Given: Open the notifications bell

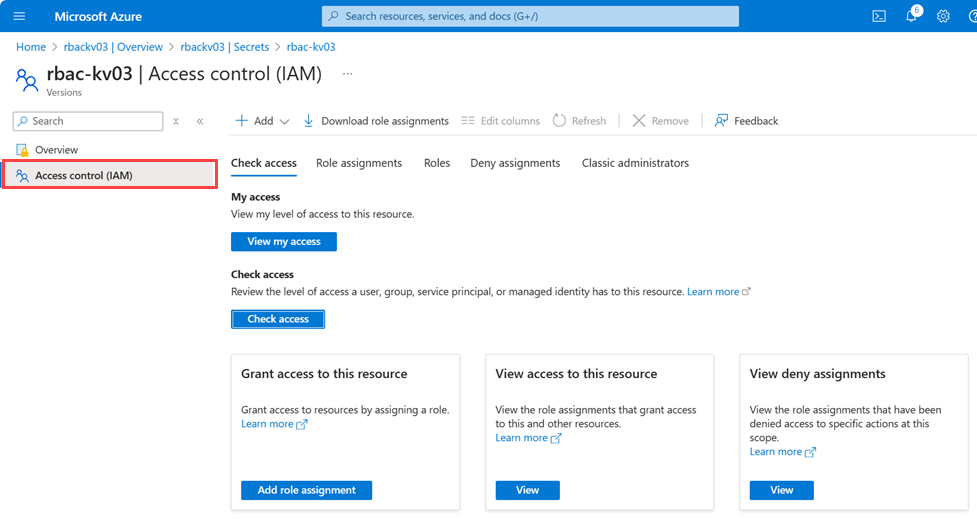Looking at the screenshot, I should [x=912, y=16].
